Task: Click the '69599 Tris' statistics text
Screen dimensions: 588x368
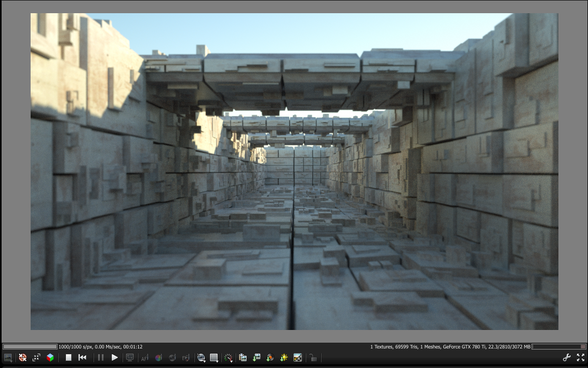Action: pyautogui.click(x=406, y=347)
